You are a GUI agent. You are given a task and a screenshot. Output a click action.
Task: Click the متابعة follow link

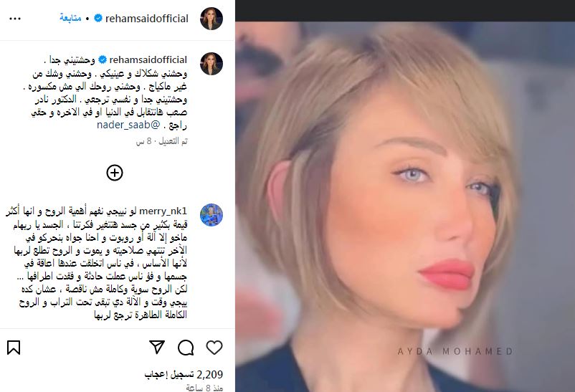point(70,18)
